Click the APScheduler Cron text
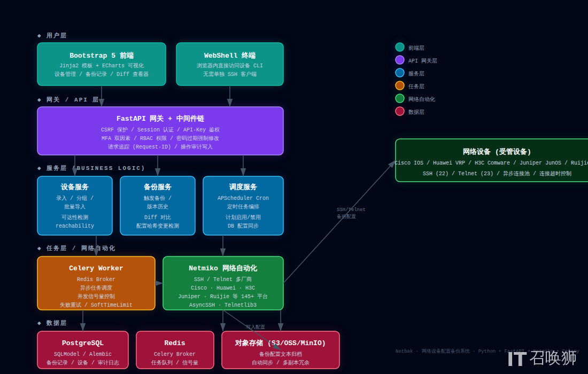The width and height of the screenshot is (588, 374). coord(243,198)
